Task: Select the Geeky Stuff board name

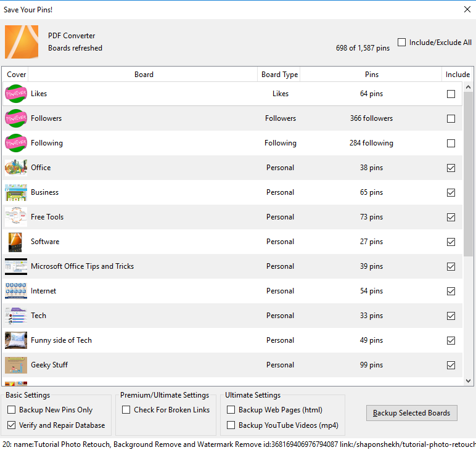Action: 49,365
